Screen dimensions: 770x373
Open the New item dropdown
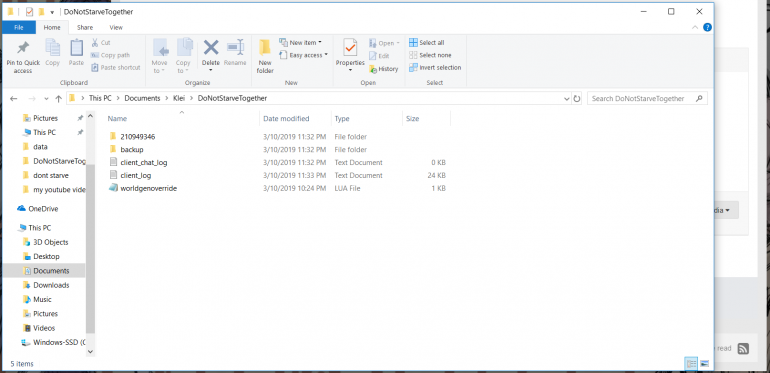tap(300, 43)
